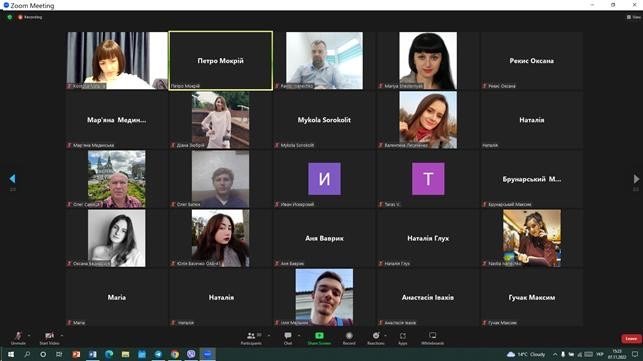This screenshot has height=361, width=643.
Task: Open Viber from the taskbar
Action: point(191,354)
